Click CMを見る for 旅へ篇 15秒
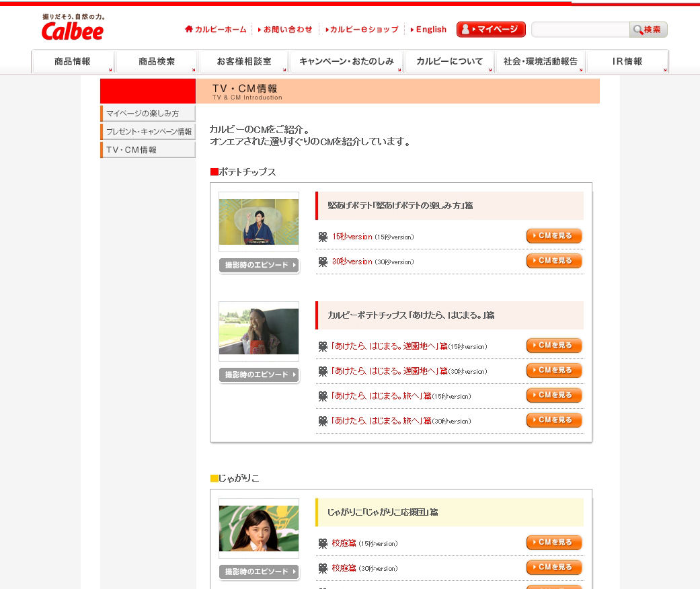 click(554, 395)
